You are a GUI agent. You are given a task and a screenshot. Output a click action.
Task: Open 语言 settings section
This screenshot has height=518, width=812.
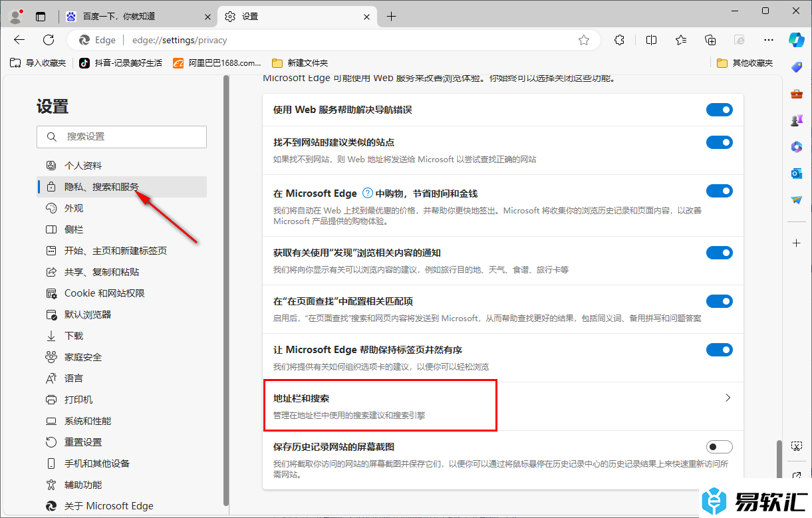(x=122, y=378)
